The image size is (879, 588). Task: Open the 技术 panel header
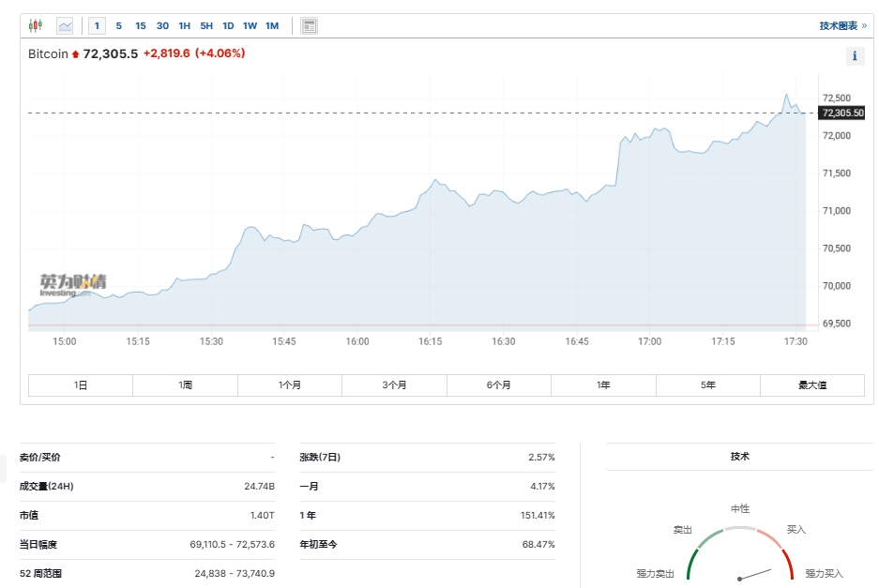[x=739, y=457]
